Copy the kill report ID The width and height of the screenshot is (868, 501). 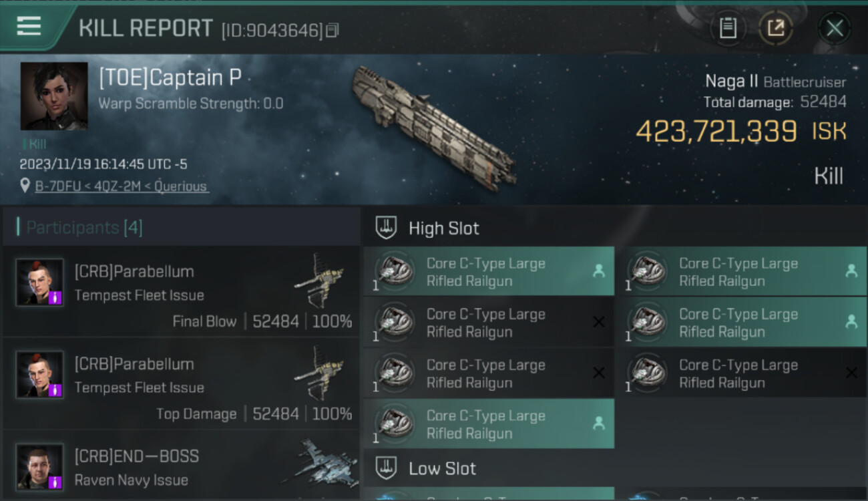333,30
